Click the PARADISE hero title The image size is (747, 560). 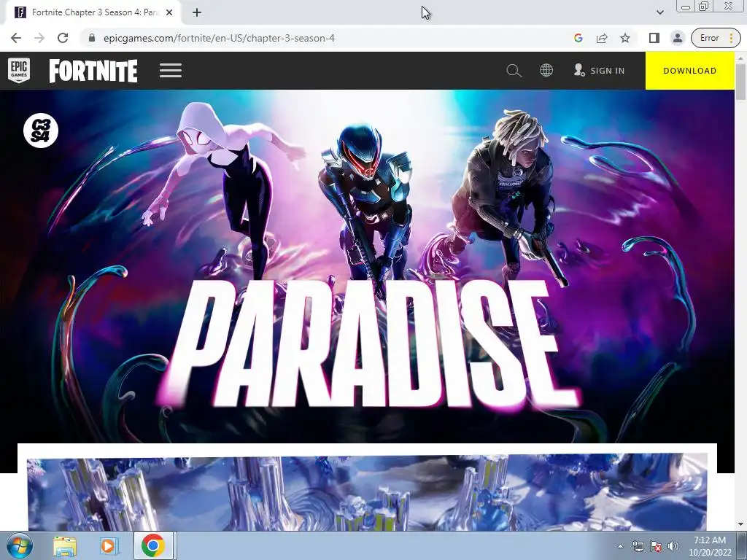(368, 344)
